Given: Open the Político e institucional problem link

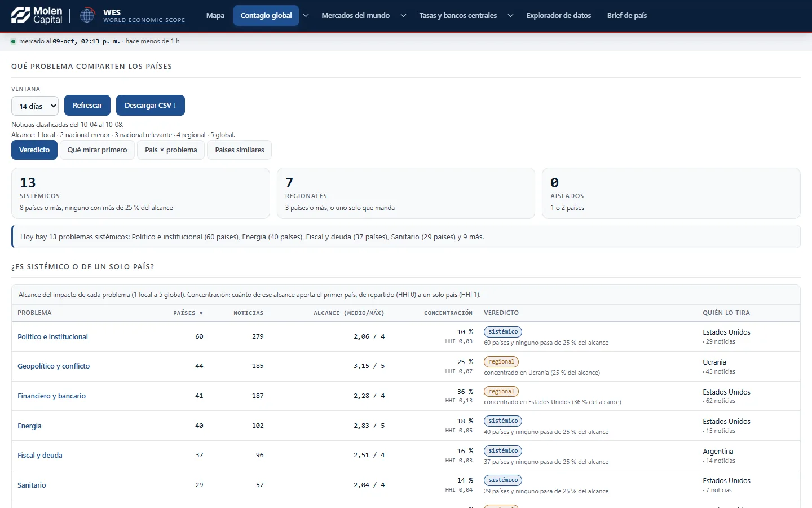Looking at the screenshot, I should (53, 337).
